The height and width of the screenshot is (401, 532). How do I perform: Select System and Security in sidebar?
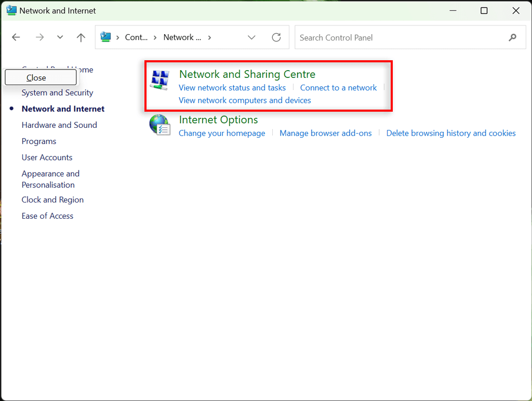click(x=57, y=93)
